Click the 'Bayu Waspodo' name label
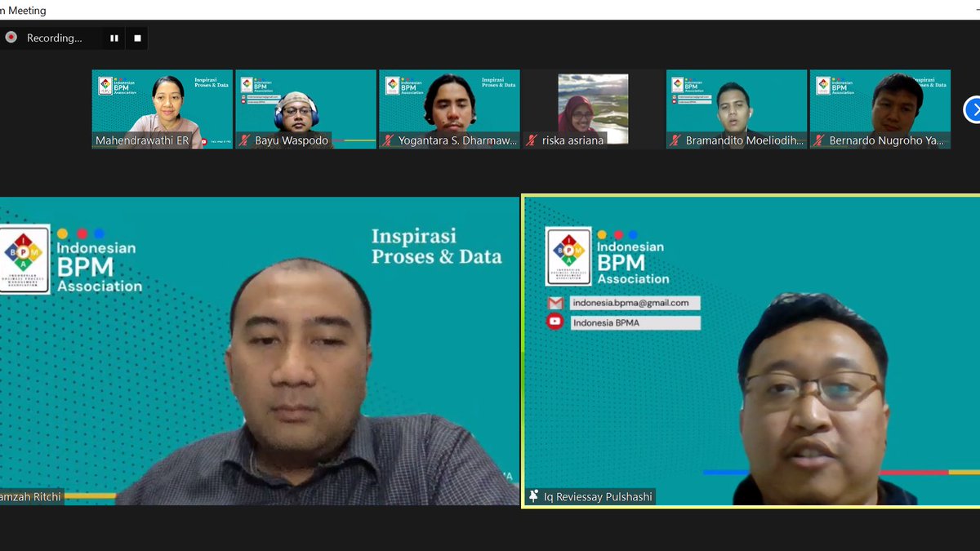Screen dimensions: 980x551 click(x=292, y=140)
